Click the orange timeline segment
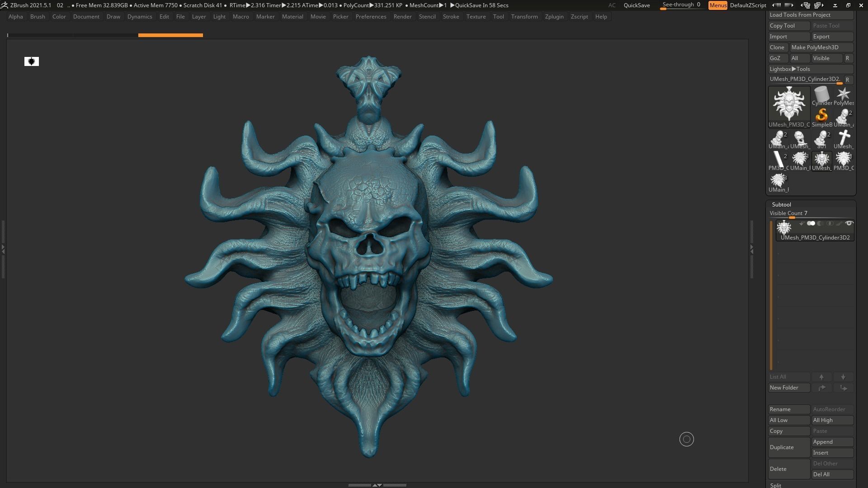 [170, 35]
